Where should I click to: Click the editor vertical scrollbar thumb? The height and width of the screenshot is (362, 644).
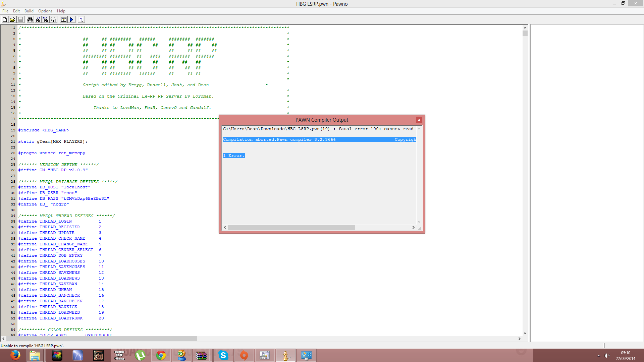click(525, 34)
